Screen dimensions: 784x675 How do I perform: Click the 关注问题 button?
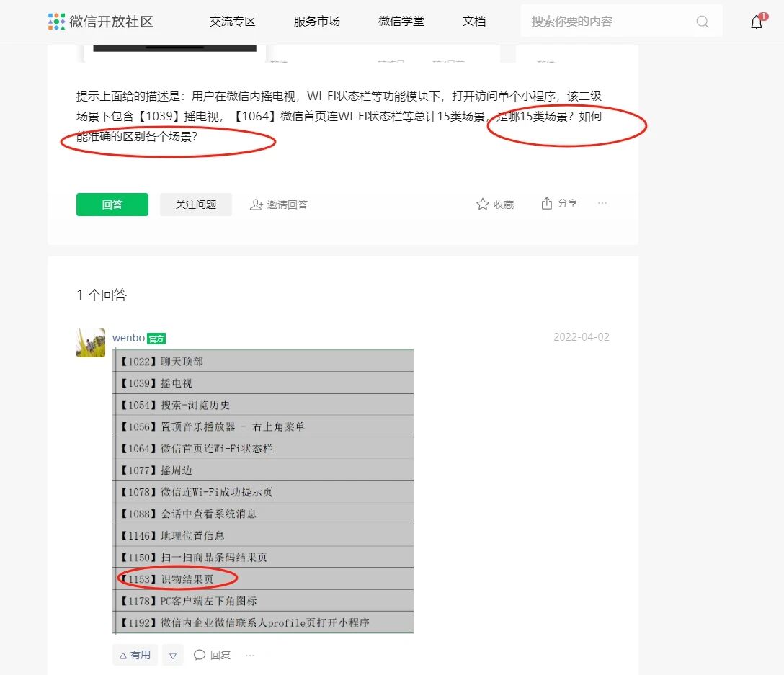pos(196,205)
